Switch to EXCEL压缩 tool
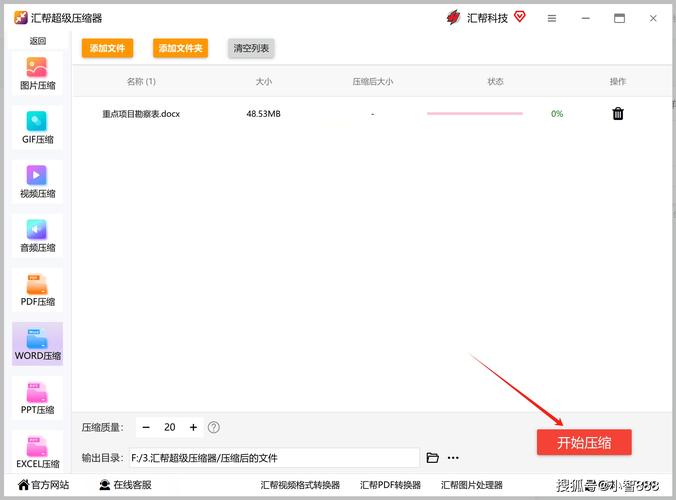 38,451
